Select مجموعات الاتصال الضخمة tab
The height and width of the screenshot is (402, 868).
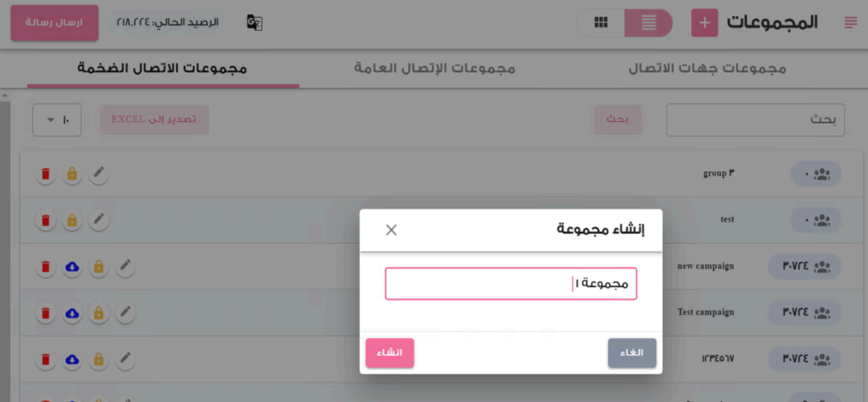click(162, 69)
